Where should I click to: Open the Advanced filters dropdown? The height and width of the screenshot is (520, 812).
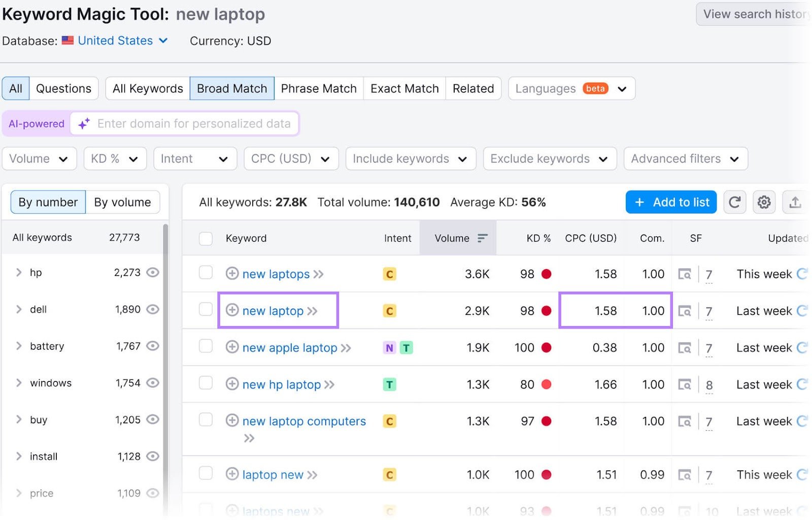tap(686, 158)
